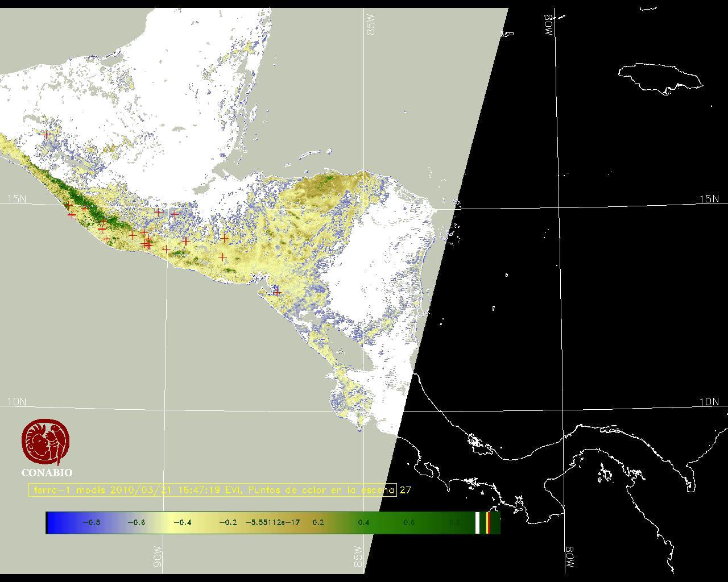Viewport: 728px width, 582px height.
Task: Click the hotspot count number 27
Action: [406, 490]
